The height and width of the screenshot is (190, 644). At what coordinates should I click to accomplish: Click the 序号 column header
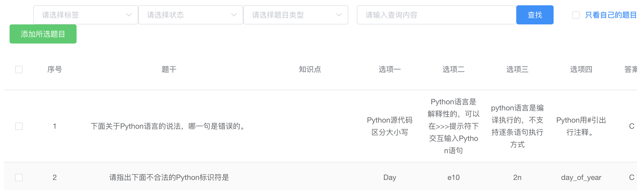(55, 69)
